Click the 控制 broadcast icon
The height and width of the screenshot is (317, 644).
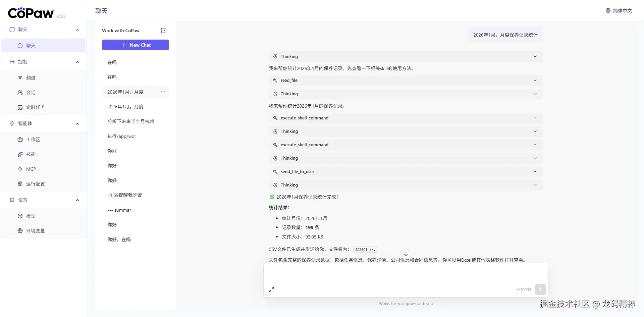12,62
